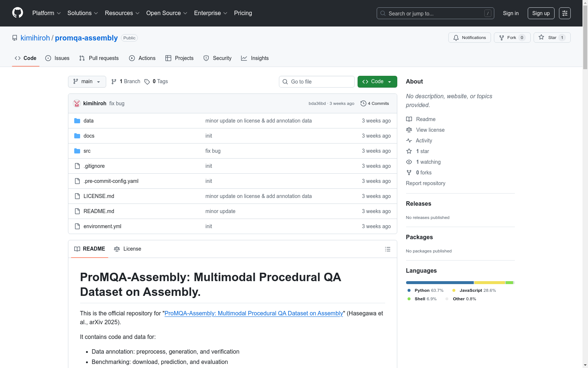Open the kimihiroh owner profile link
This screenshot has height=368, width=588.
coord(35,38)
